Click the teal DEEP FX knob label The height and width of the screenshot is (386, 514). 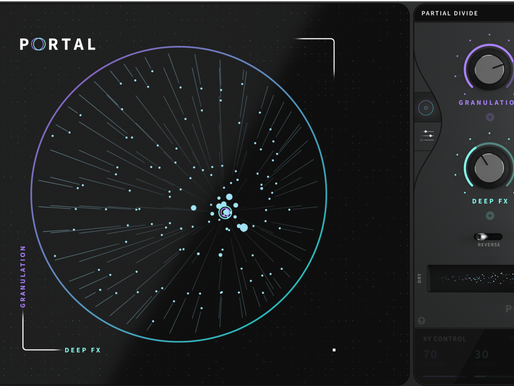click(x=490, y=201)
